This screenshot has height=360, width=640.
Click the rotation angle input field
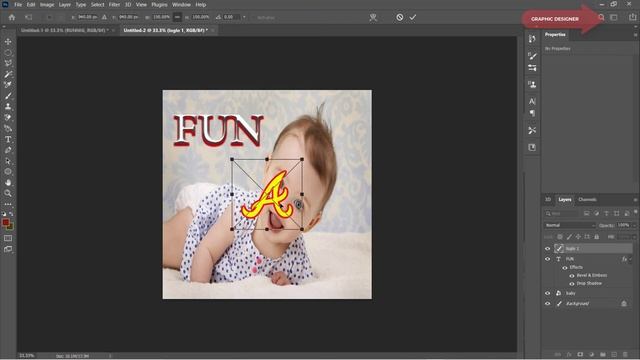point(231,17)
